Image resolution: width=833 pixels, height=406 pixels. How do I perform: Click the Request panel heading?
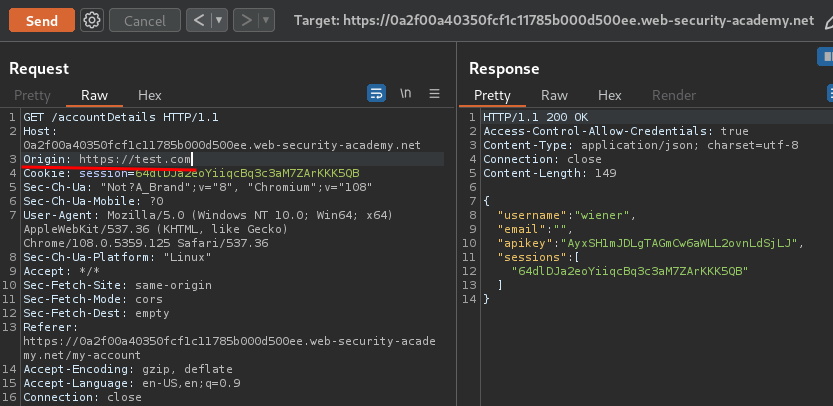pos(39,69)
